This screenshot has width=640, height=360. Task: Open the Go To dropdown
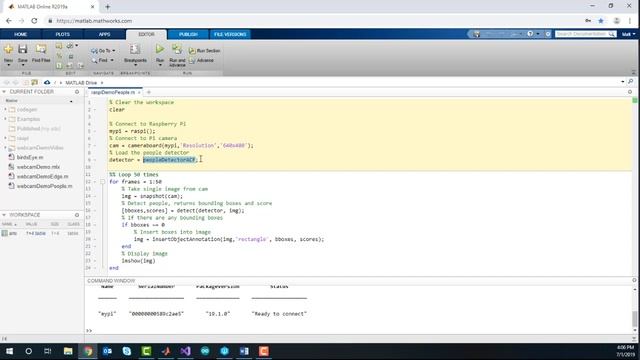tap(103, 51)
